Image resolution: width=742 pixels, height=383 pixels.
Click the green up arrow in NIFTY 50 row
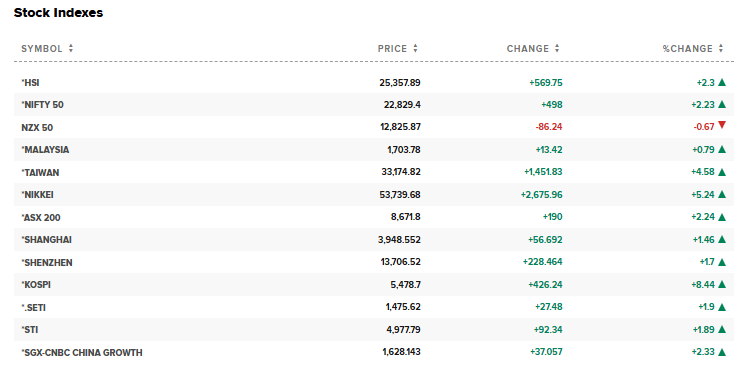coord(722,105)
